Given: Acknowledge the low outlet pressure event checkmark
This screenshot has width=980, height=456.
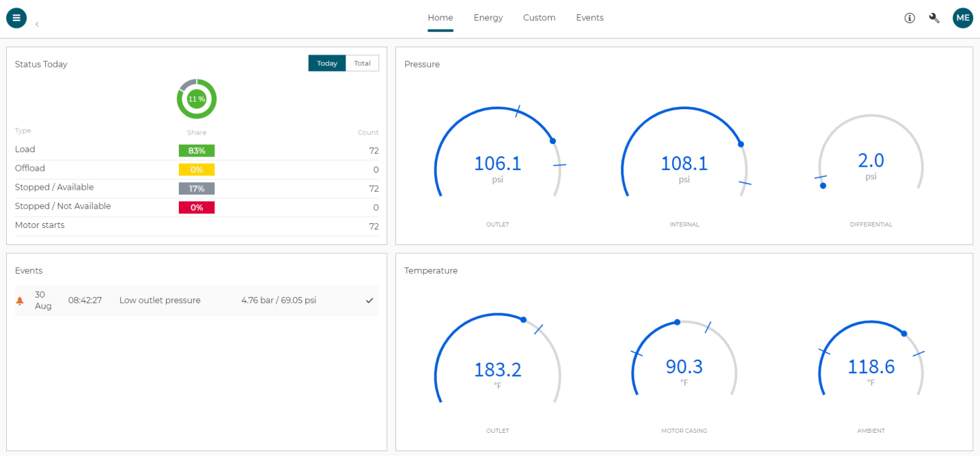Looking at the screenshot, I should click(x=369, y=300).
